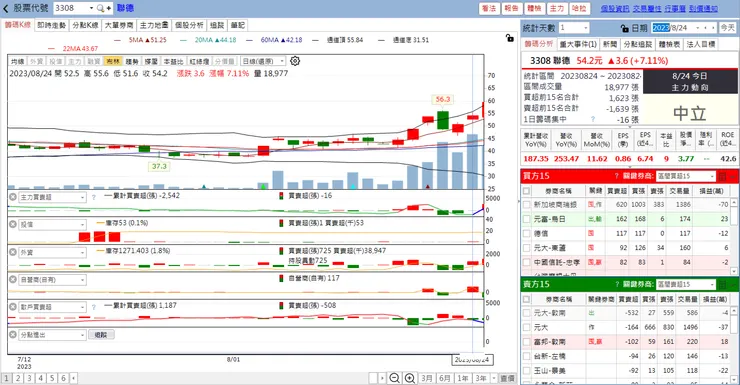Image resolution: width=740 pixels, height=385 pixels.
Task: Go back using the top-left arrow
Action: pyautogui.click(x=6, y=8)
